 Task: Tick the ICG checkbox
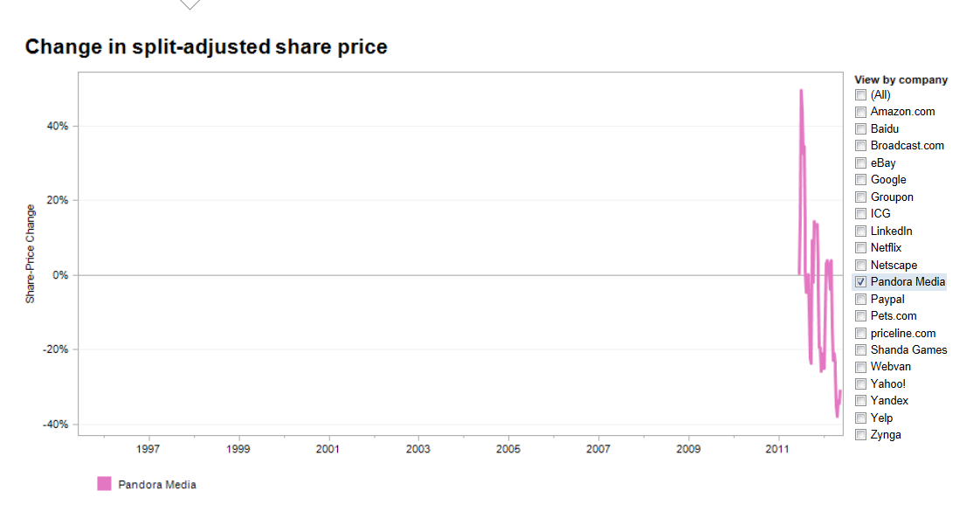[x=861, y=214]
